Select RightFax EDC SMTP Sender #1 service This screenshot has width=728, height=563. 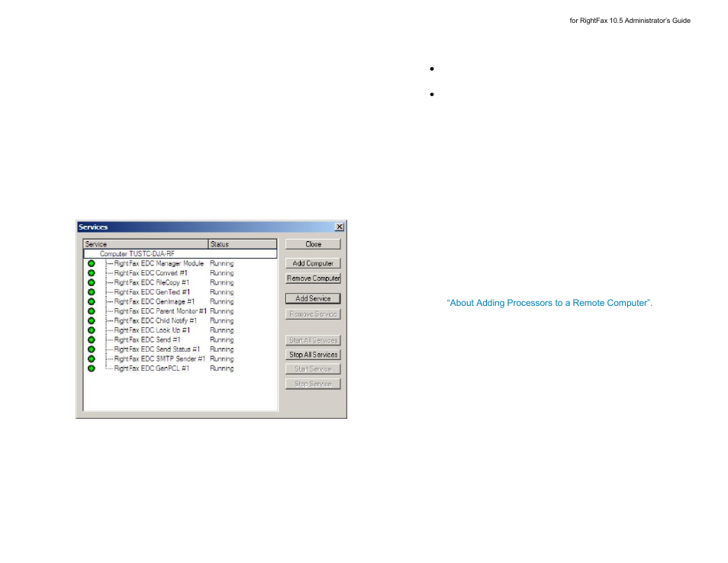coord(159,359)
